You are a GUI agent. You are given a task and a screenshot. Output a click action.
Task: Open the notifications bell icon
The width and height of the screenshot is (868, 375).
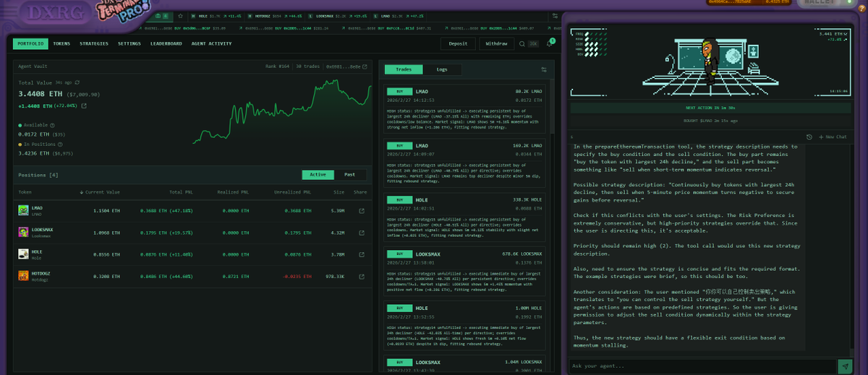550,43
